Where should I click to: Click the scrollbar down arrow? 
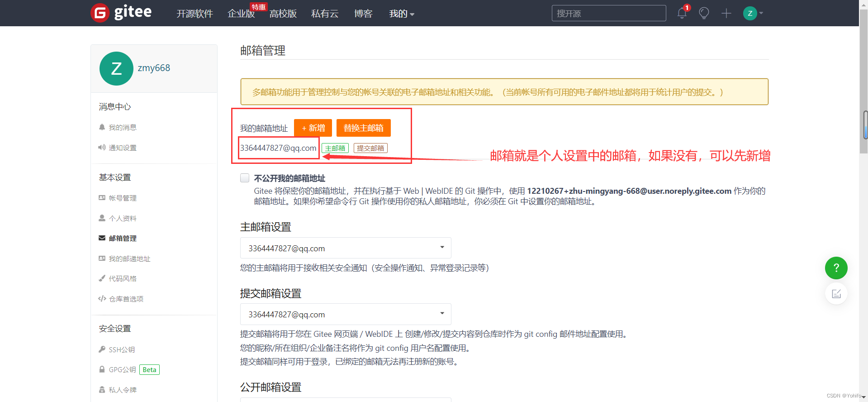[x=864, y=397]
